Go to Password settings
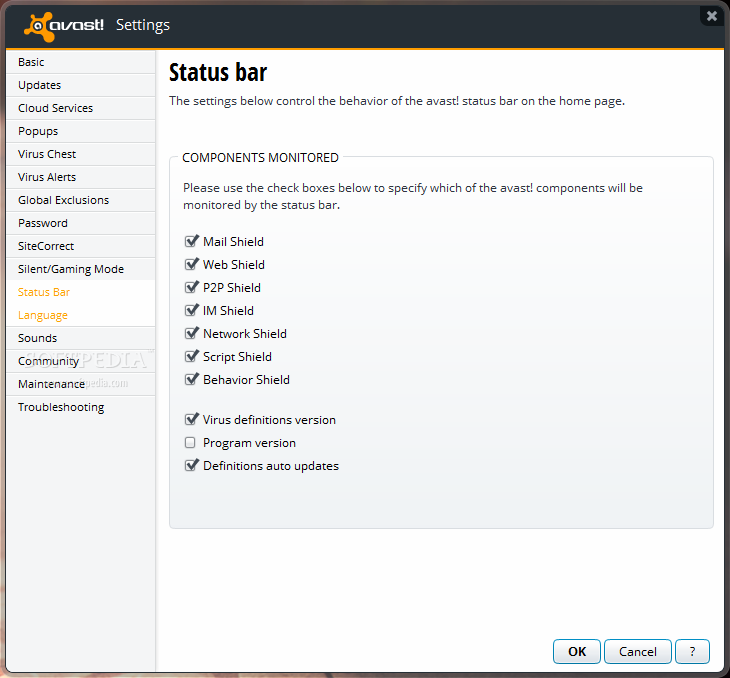Screen dimensions: 730x678 tap(81, 223)
